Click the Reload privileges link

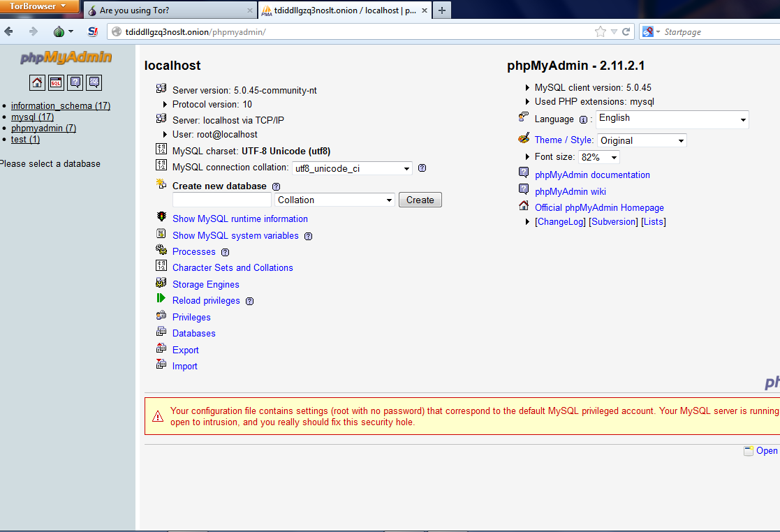(206, 301)
